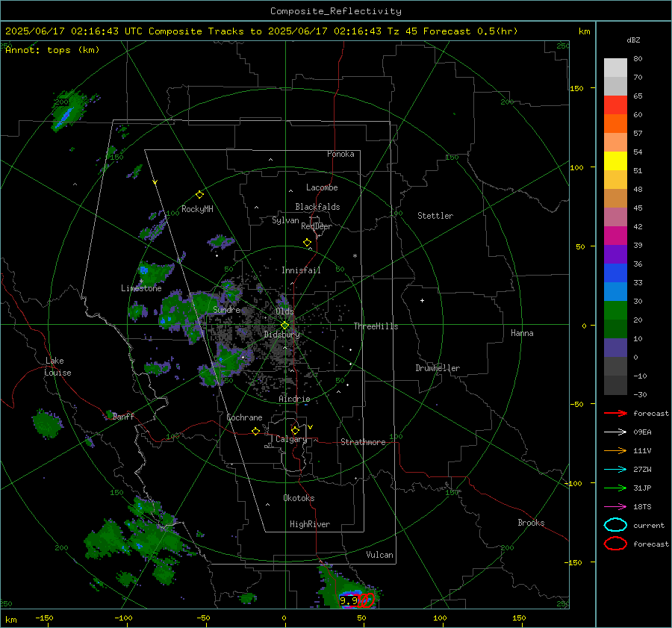Click the Lacombe town label
Viewport: 672px width, 628px height.
(322, 187)
